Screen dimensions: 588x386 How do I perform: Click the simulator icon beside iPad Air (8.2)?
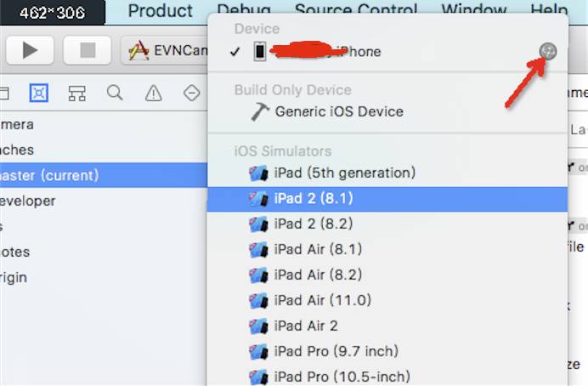click(x=258, y=275)
